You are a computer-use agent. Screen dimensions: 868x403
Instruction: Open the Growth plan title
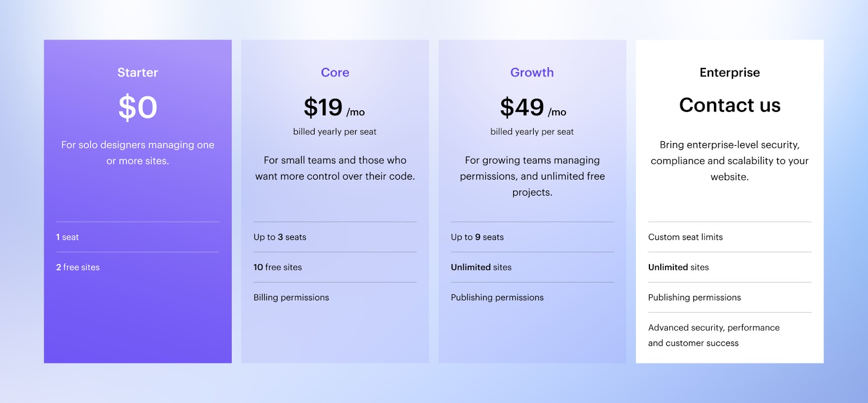(532, 72)
